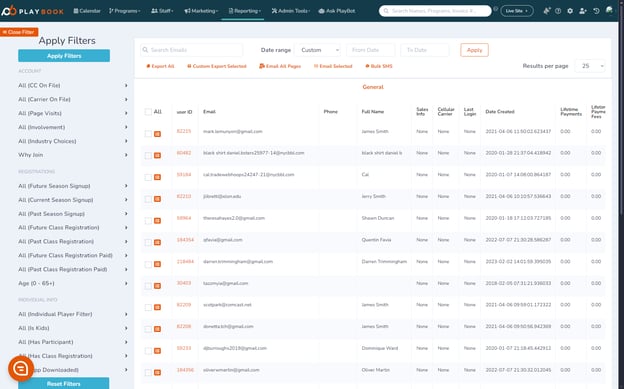Open the settings gear icon
The width and height of the screenshot is (624, 389).
click(x=570, y=11)
